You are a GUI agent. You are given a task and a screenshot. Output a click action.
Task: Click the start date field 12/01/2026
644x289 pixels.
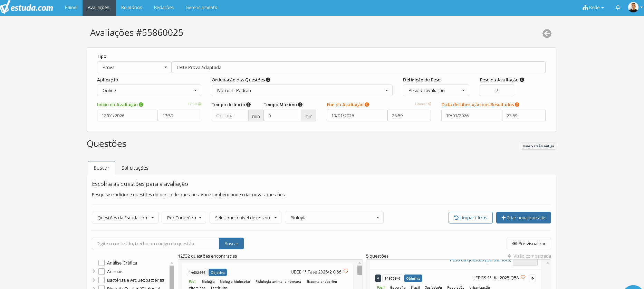(127, 116)
